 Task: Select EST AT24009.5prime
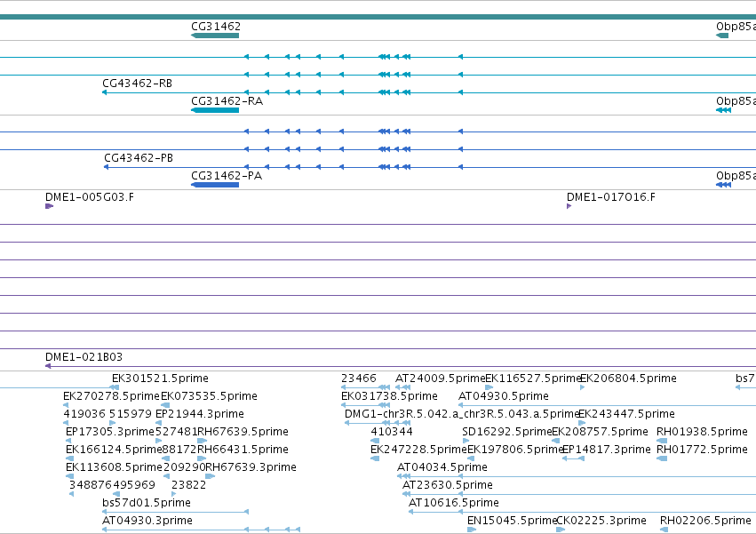coord(441,379)
